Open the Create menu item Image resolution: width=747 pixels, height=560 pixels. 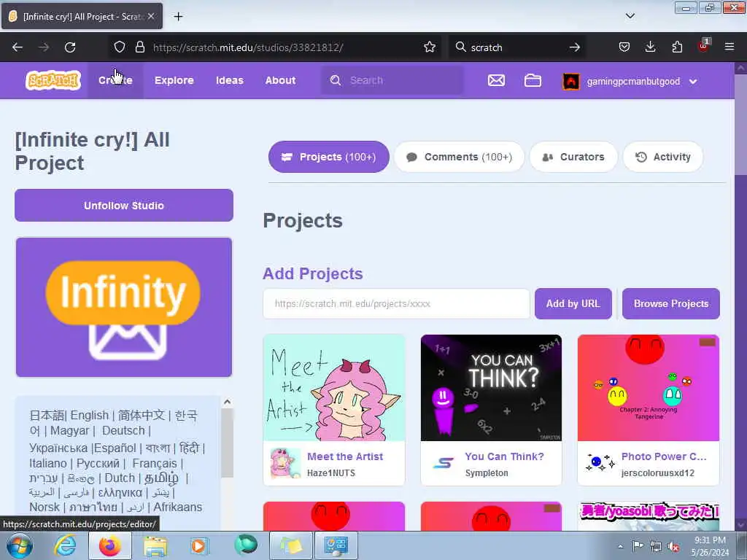115,80
